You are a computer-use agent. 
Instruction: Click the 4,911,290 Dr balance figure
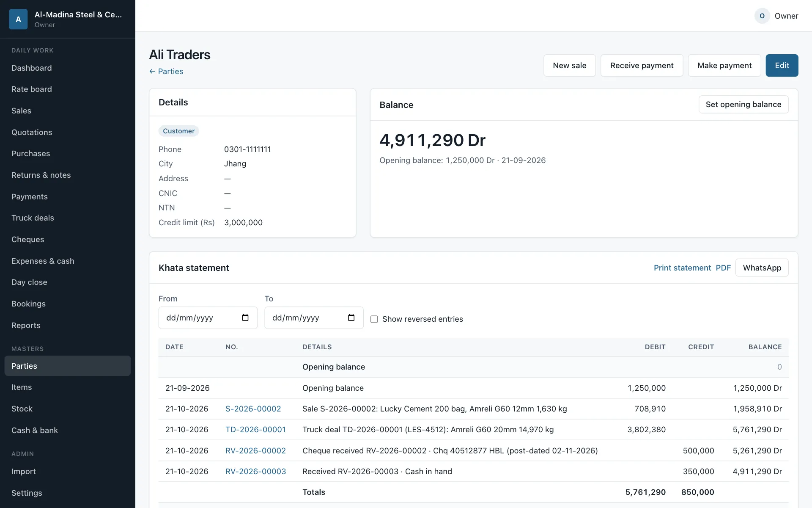point(432,140)
